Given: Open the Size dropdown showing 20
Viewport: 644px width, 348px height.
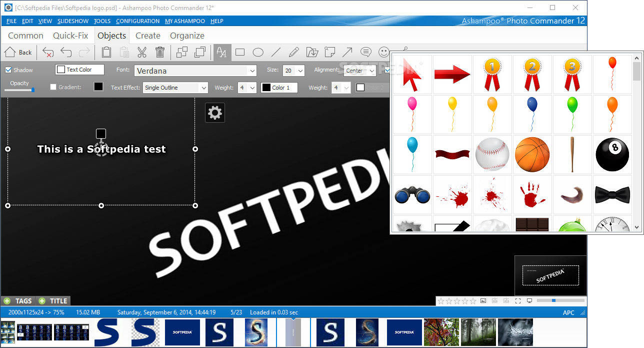Looking at the screenshot, I should [x=293, y=71].
